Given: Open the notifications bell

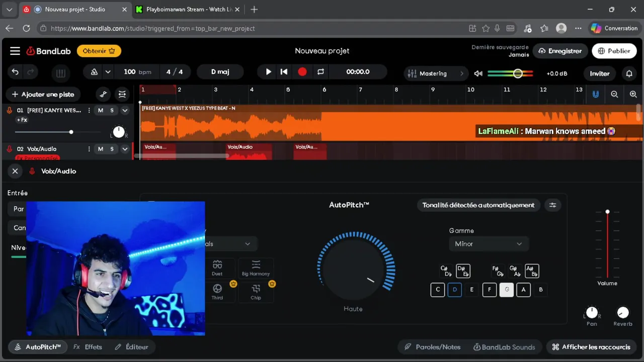Looking at the screenshot, I should [629, 73].
